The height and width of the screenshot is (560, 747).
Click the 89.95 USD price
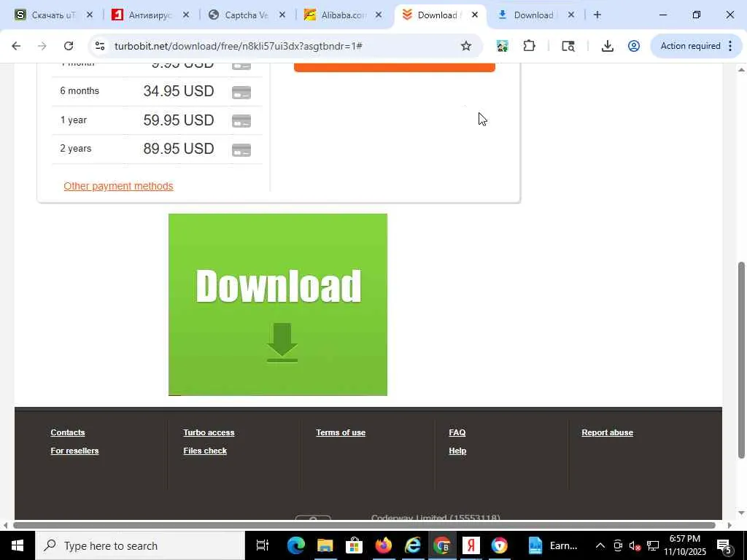[179, 149]
